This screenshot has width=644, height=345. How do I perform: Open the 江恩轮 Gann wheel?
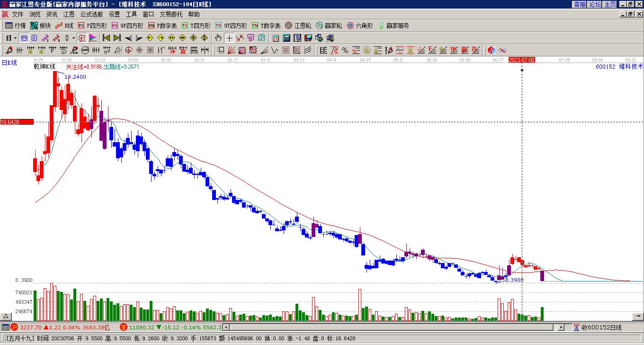pyautogui.click(x=298, y=26)
